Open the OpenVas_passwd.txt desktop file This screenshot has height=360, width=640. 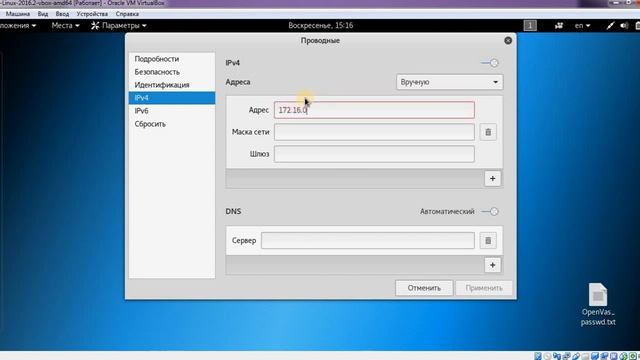coord(598,304)
